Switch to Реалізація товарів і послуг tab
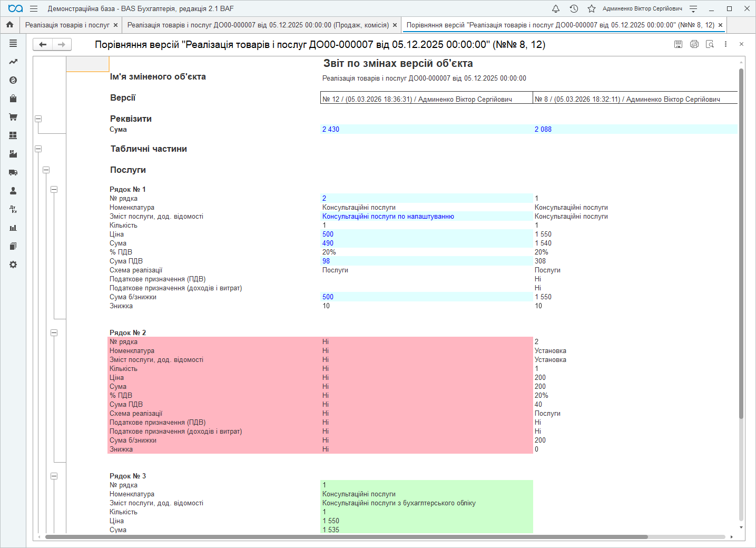756x548 pixels. point(67,25)
